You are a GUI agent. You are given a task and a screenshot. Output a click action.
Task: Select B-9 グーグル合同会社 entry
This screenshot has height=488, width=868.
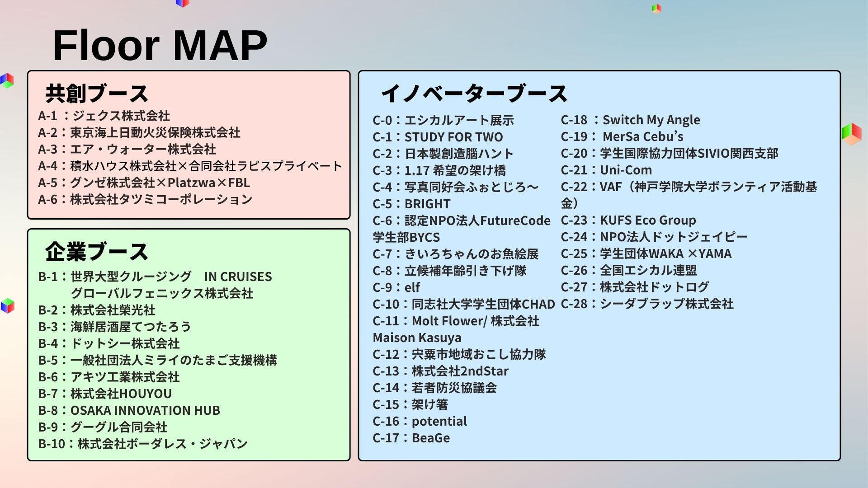coord(103,427)
